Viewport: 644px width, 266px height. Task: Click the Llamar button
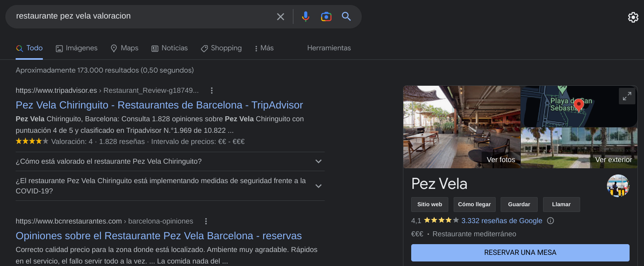562,205
